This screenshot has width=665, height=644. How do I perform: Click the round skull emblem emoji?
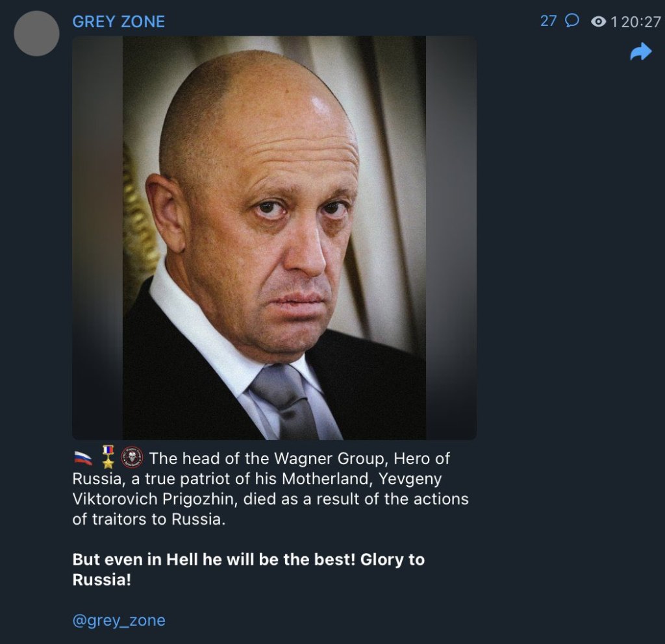(132, 458)
